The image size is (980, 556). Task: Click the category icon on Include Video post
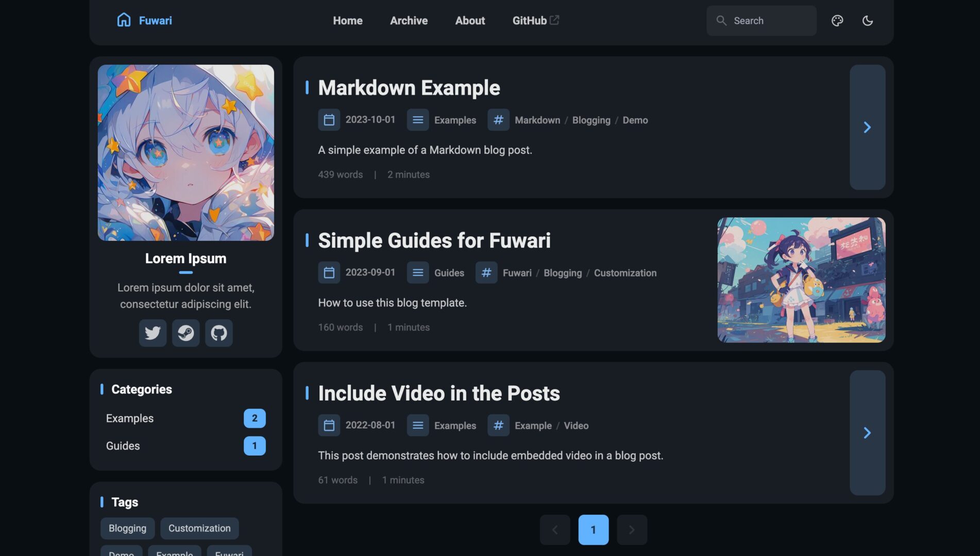(417, 425)
